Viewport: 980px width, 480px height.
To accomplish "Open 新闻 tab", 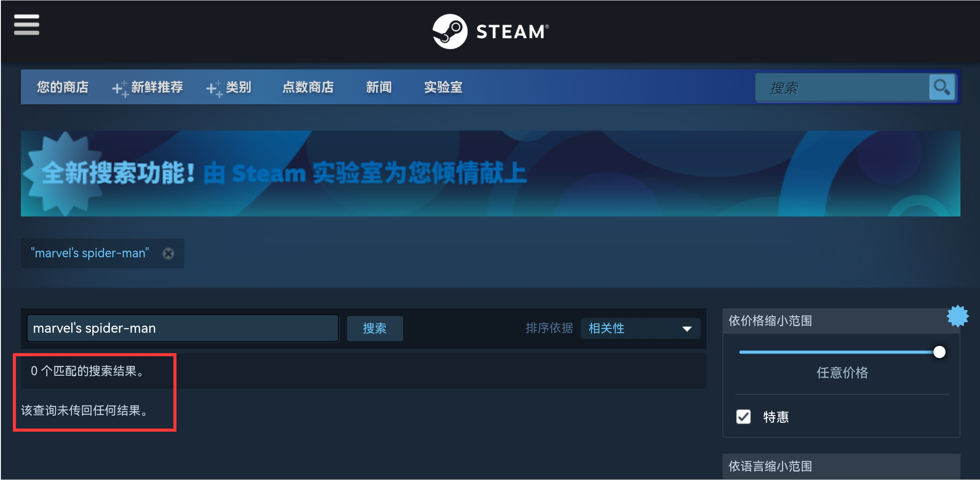I will pos(379,87).
